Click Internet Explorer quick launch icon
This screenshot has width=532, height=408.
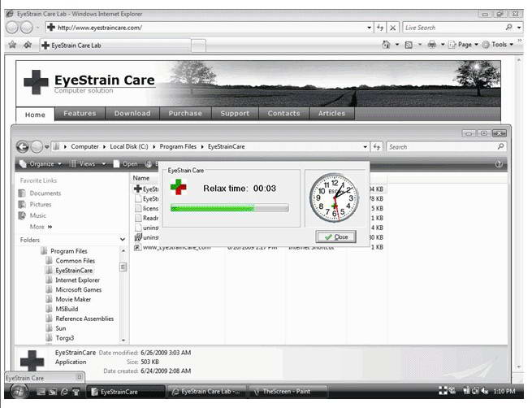click(64, 392)
